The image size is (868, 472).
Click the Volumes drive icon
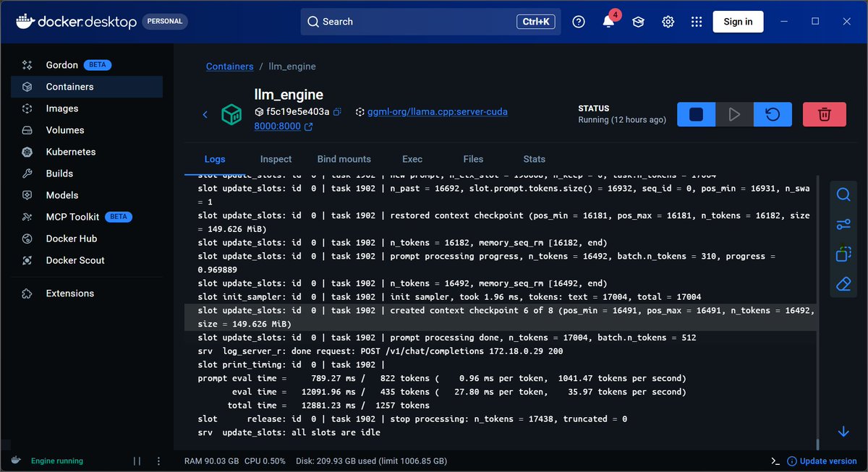[x=27, y=130]
